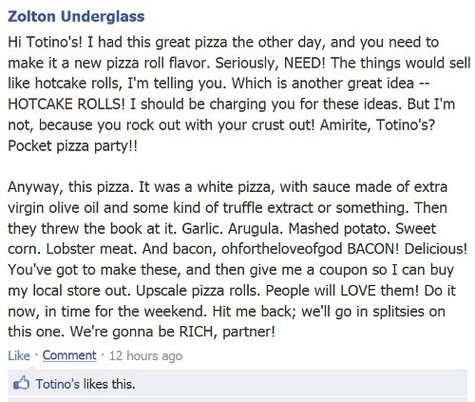Open Totino's page from likes line
Viewport: 475px width, 402px height.
pyautogui.click(x=58, y=384)
